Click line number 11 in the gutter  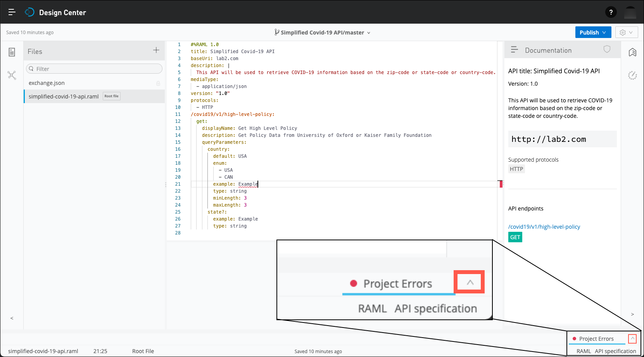point(178,114)
